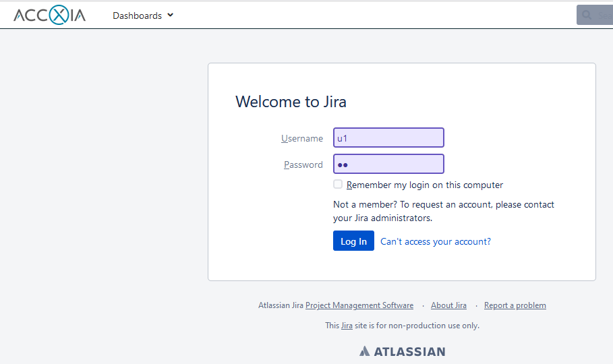Click the Atlassian logo in the footer
The height and width of the screenshot is (364, 613).
402,351
